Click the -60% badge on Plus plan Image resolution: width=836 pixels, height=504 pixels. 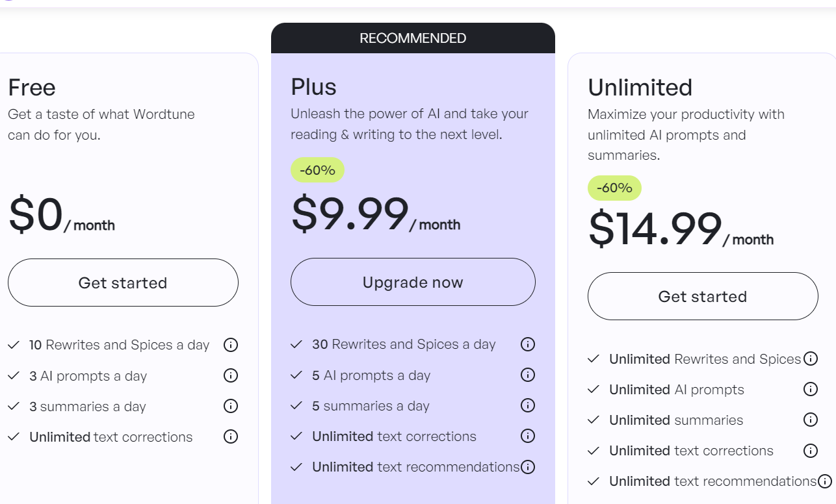click(x=317, y=170)
